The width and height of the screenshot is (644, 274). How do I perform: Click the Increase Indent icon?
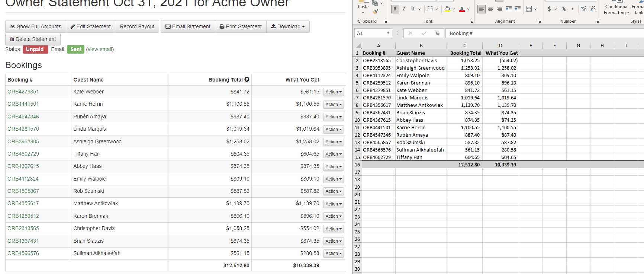[x=517, y=9]
